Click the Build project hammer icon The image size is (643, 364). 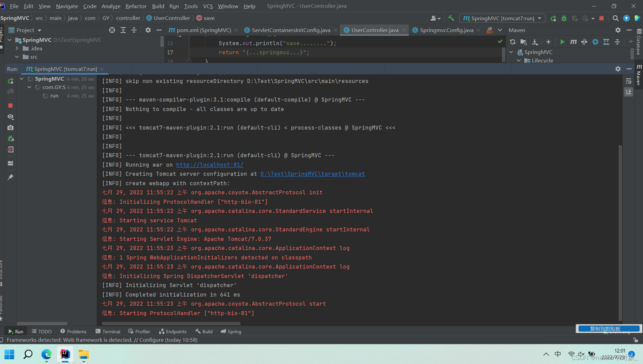pos(451,18)
